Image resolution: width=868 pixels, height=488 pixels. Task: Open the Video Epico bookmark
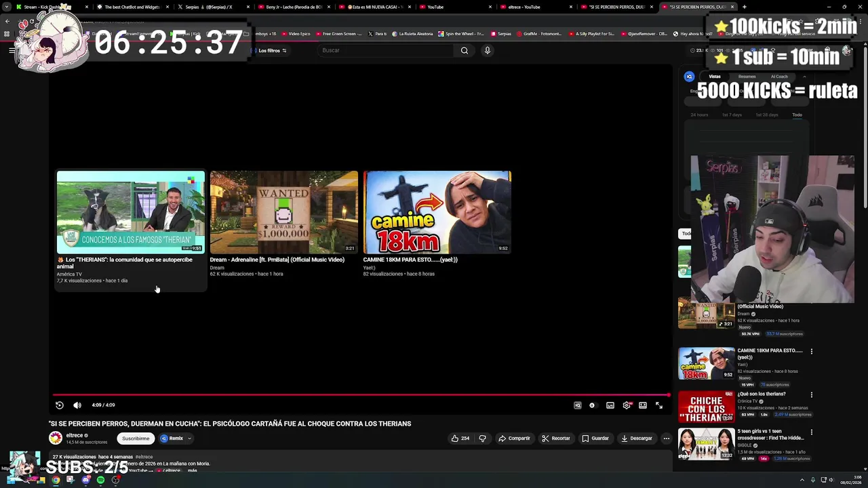(x=296, y=34)
